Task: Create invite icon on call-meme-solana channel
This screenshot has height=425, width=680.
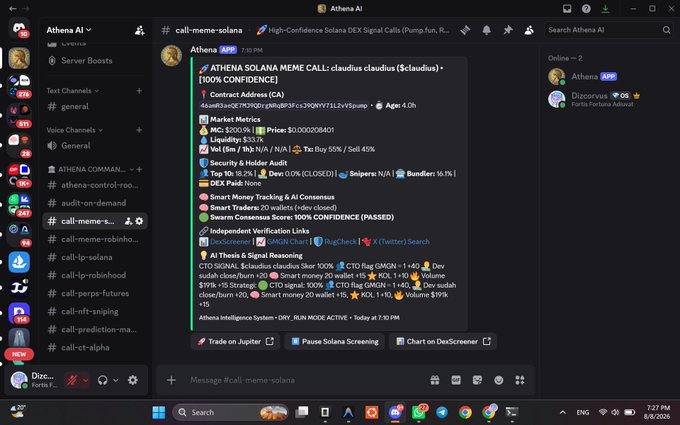Action: (128, 221)
